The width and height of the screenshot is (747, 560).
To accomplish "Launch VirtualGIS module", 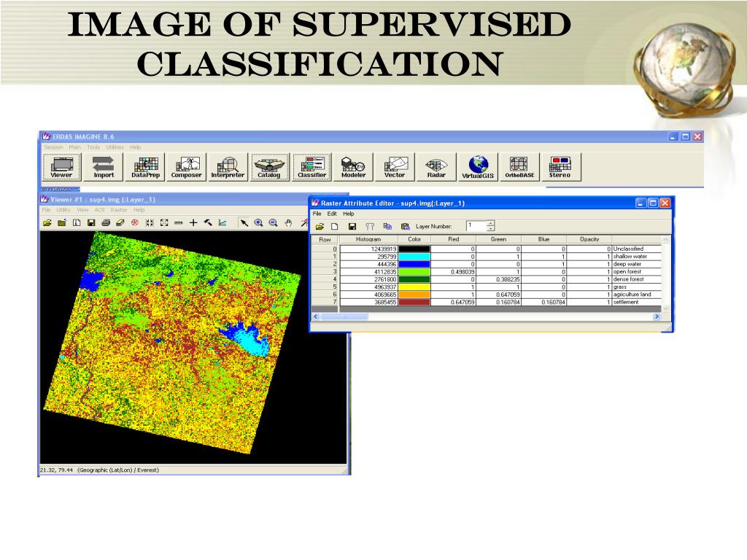I will [478, 167].
